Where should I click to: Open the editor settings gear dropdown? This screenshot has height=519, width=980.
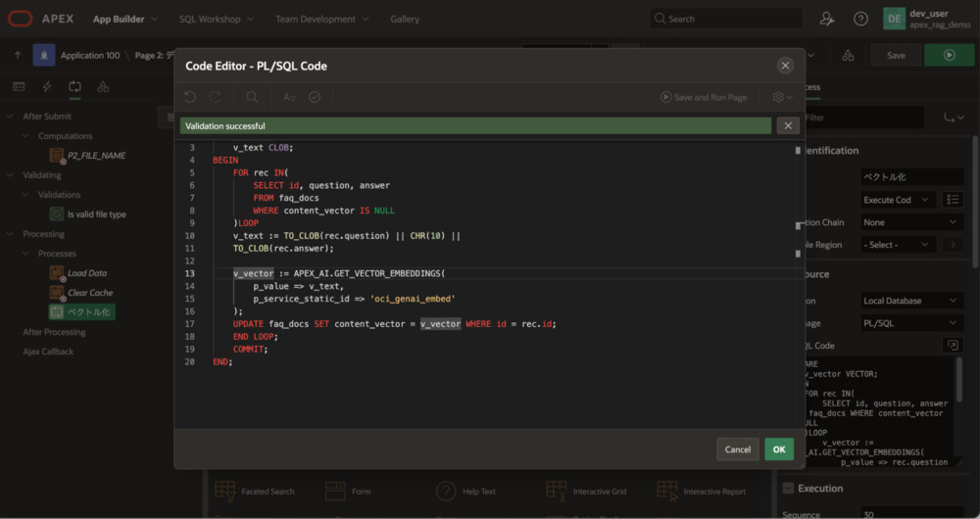click(x=782, y=97)
